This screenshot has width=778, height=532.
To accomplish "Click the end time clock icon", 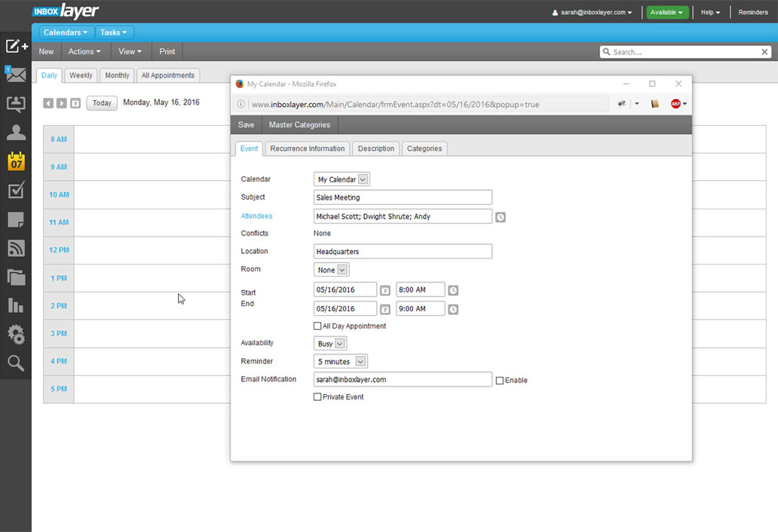I will pyautogui.click(x=453, y=309).
